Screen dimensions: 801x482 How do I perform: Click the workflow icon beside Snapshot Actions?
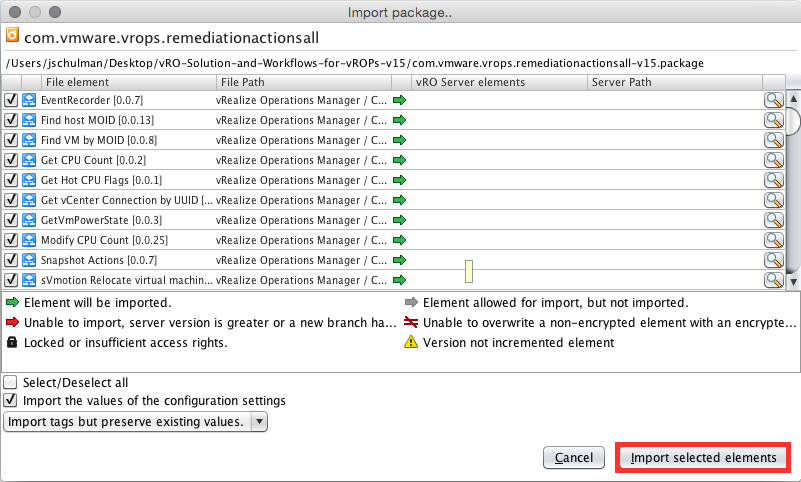(29, 260)
